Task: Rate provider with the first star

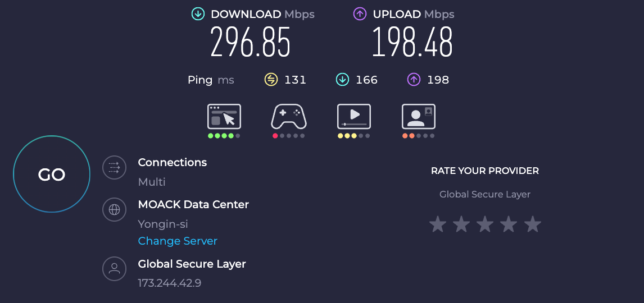Action: click(x=438, y=224)
